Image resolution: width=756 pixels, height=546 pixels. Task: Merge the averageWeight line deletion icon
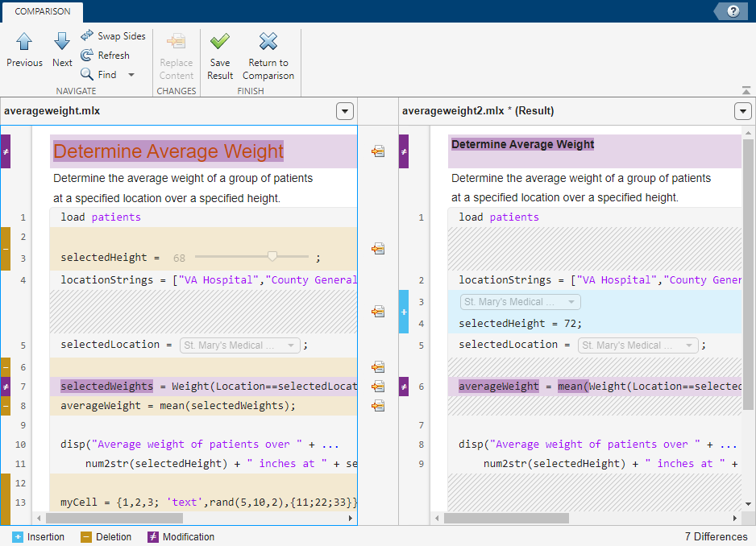(377, 405)
